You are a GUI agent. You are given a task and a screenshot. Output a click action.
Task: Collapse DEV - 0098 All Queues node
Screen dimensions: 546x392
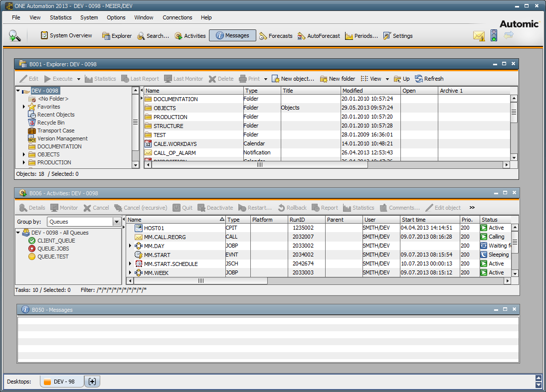[x=18, y=232]
